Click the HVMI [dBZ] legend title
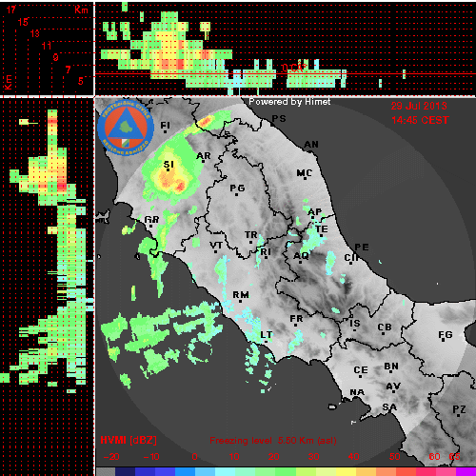 129,440
